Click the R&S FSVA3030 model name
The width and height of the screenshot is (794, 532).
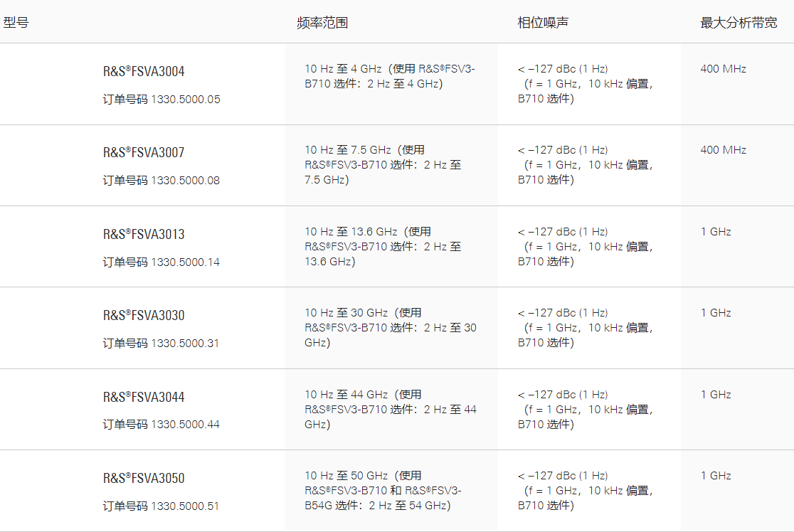pos(144,316)
